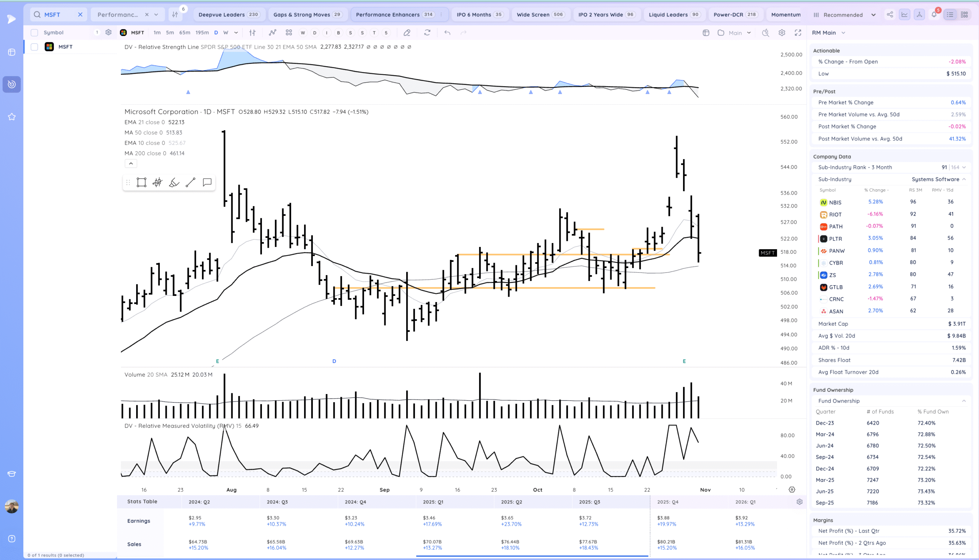This screenshot has height=560, width=979.
Task: Toggle fullscreen chart mode
Action: (798, 33)
